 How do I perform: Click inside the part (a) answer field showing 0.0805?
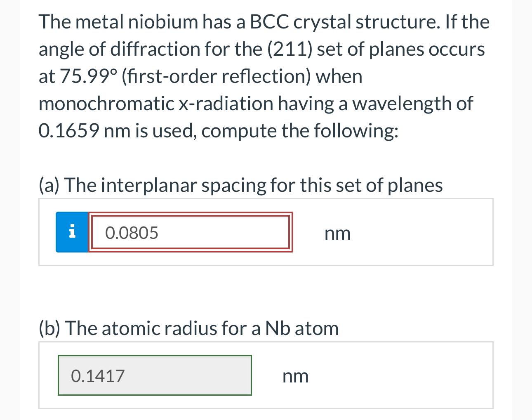click(x=190, y=232)
